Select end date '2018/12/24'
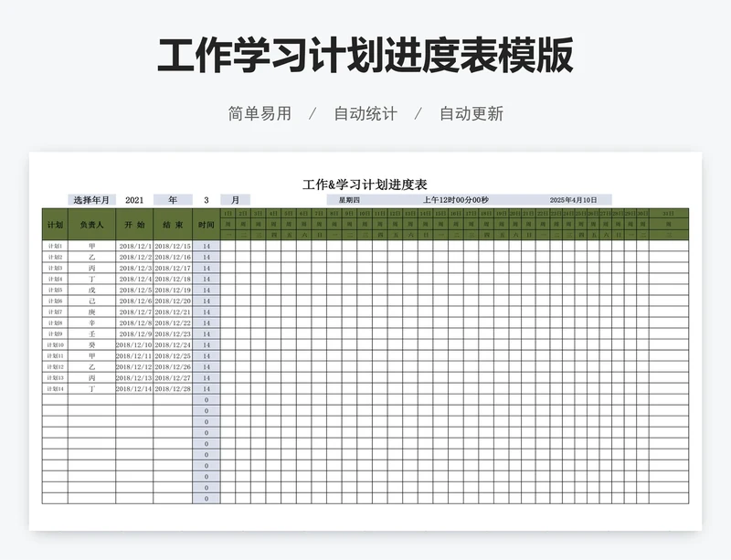This screenshot has height=560, width=731. 173,345
